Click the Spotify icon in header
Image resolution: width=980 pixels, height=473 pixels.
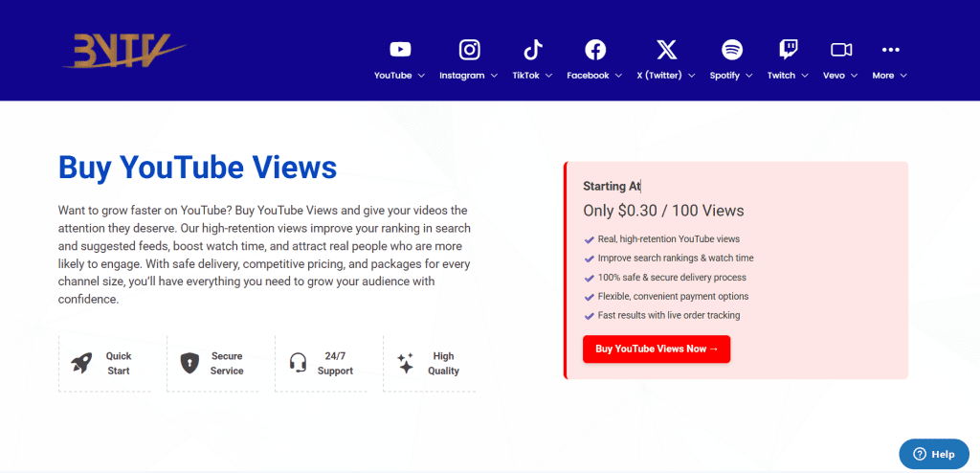[x=732, y=50]
